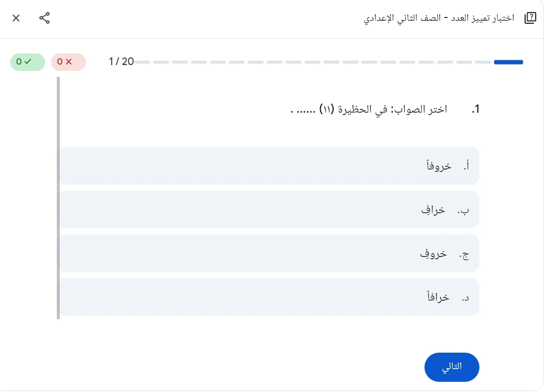Select answer أ: خروفاً
The width and height of the screenshot is (544, 392).
coord(269,165)
